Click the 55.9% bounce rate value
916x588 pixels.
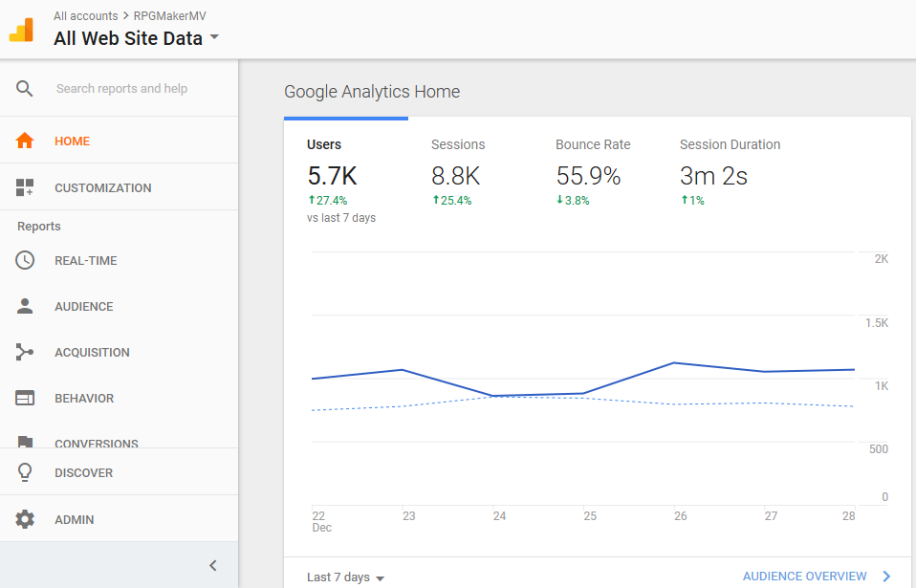click(x=588, y=176)
